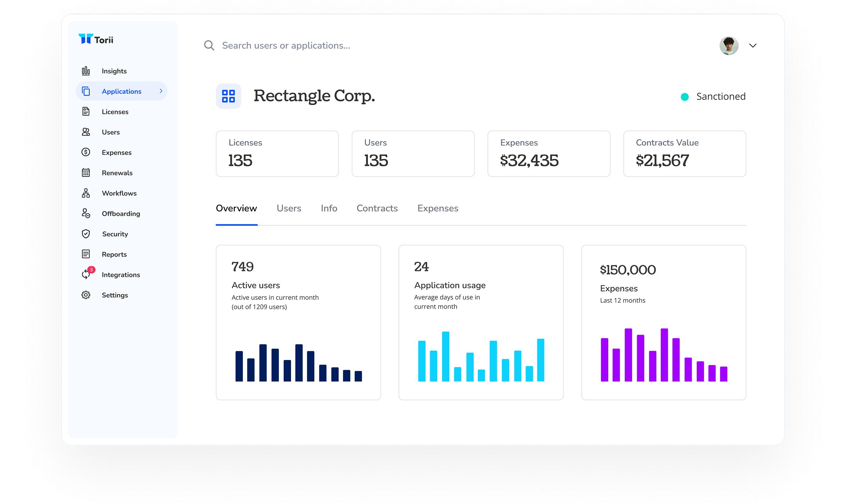Expand the Applications chevron arrow

[161, 91]
